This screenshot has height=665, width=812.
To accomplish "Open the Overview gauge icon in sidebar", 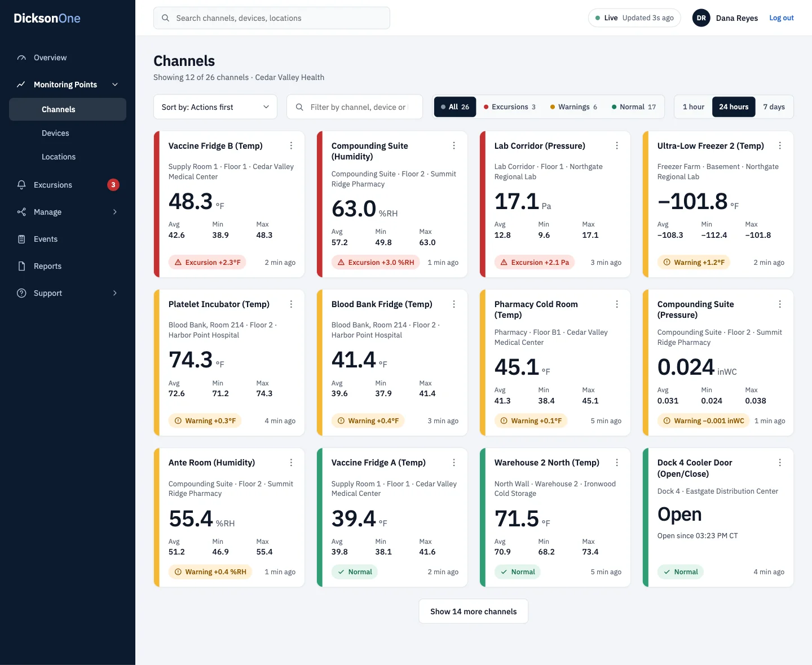I will pos(21,57).
